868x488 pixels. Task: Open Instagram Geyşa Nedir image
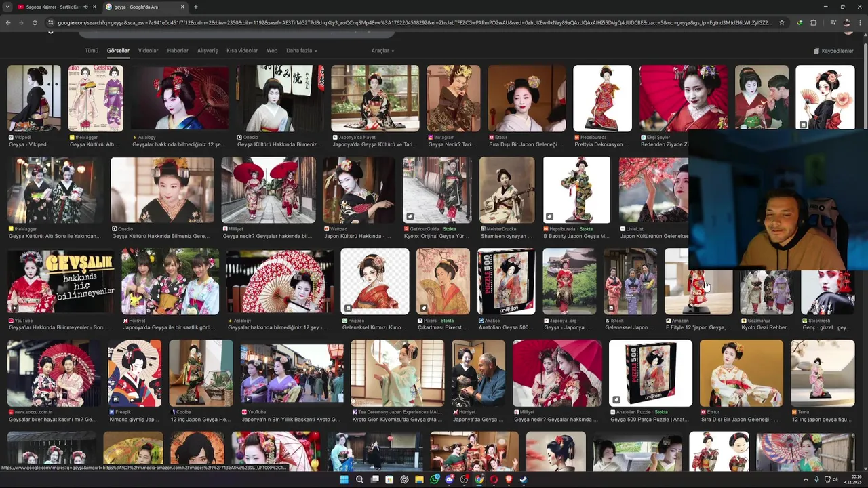[x=454, y=98]
